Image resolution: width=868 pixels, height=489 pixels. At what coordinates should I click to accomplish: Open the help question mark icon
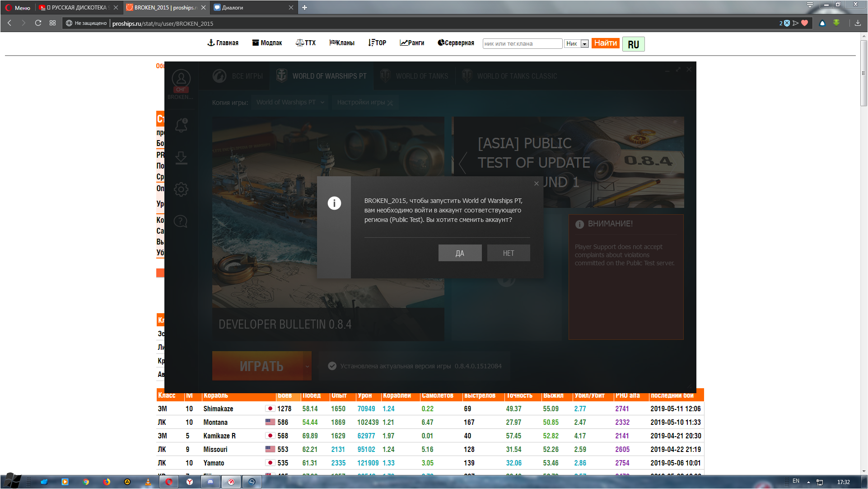pos(181,221)
